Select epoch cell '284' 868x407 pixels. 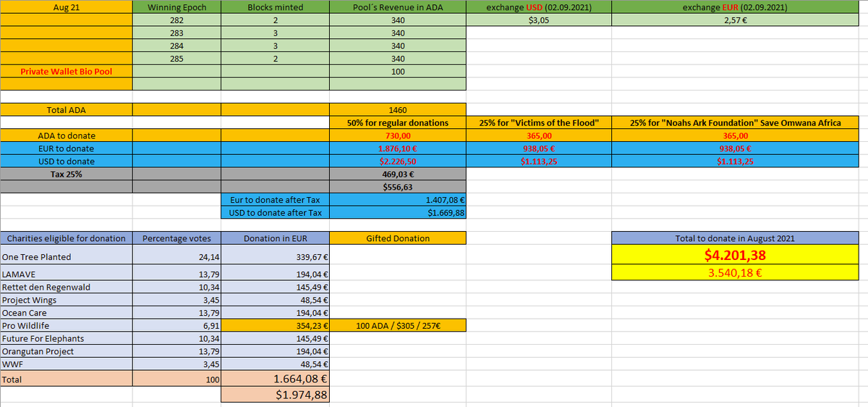(x=176, y=46)
